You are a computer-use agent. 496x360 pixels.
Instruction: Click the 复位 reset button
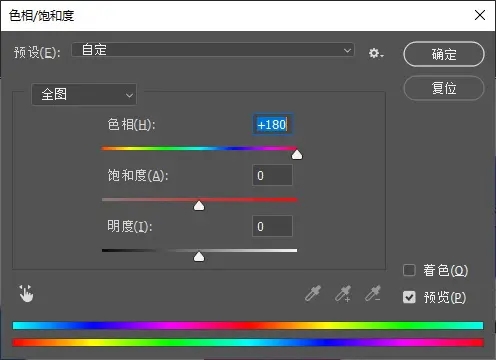coord(444,88)
